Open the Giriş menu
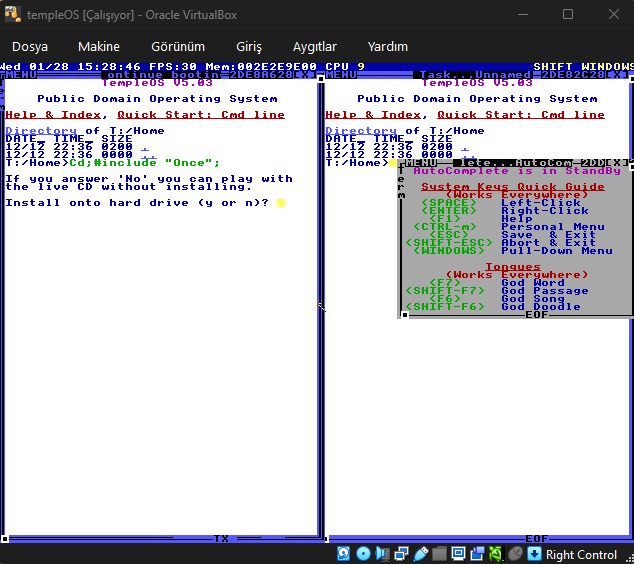Screen dimensions: 634x564 click(249, 46)
